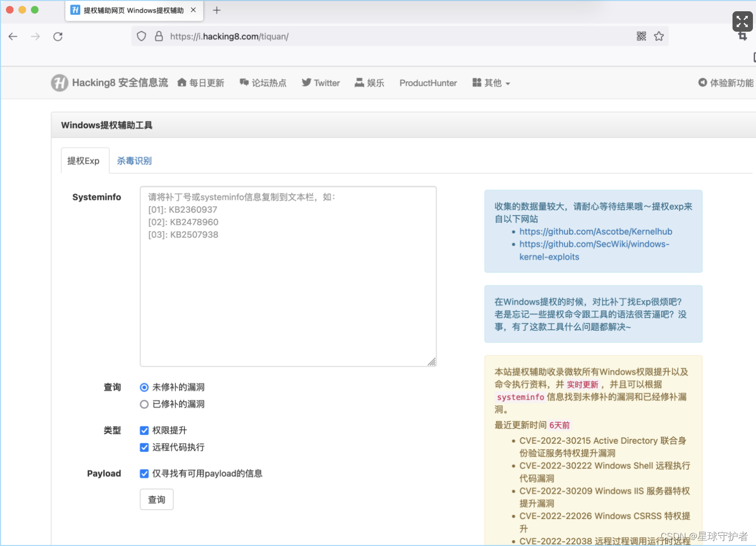Select 已修补的漏洞 radio option
The width and height of the screenshot is (756, 546).
coord(144,404)
